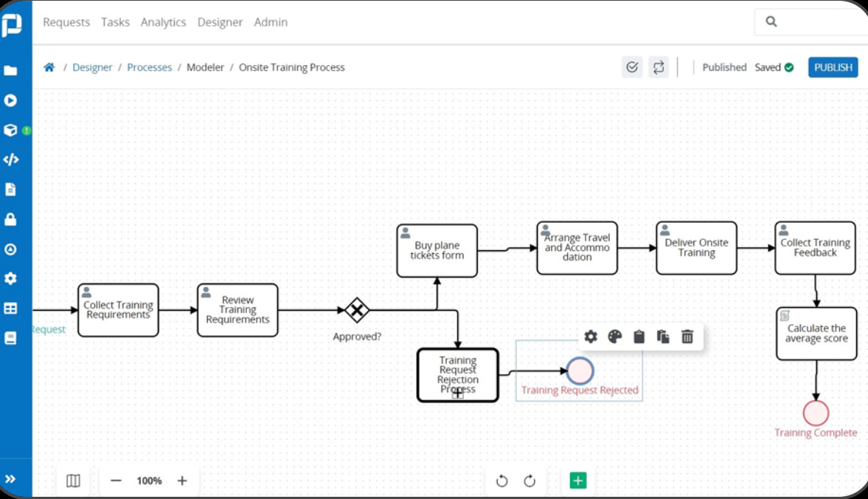Run the process validation checkmark icon
Viewport: 868px width, 499px height.
coord(632,66)
